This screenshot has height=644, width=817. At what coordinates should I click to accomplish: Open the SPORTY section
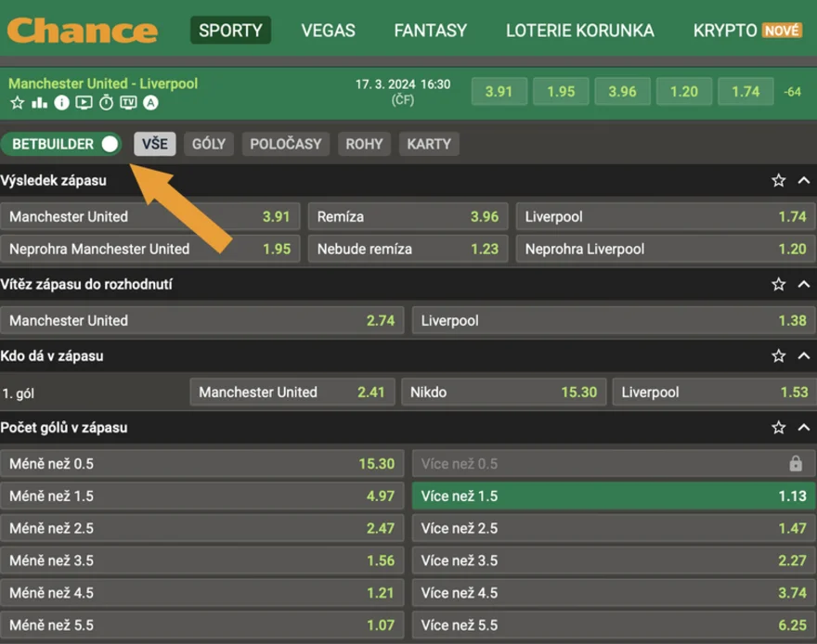point(230,31)
